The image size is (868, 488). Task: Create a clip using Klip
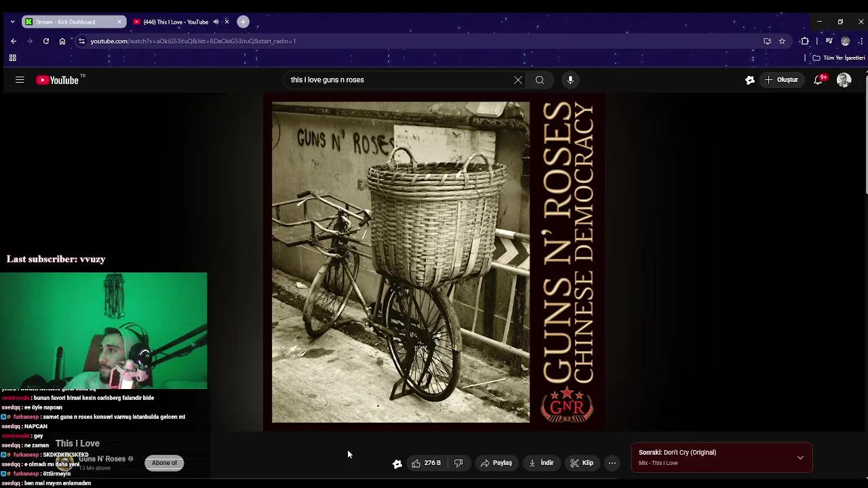tap(582, 463)
